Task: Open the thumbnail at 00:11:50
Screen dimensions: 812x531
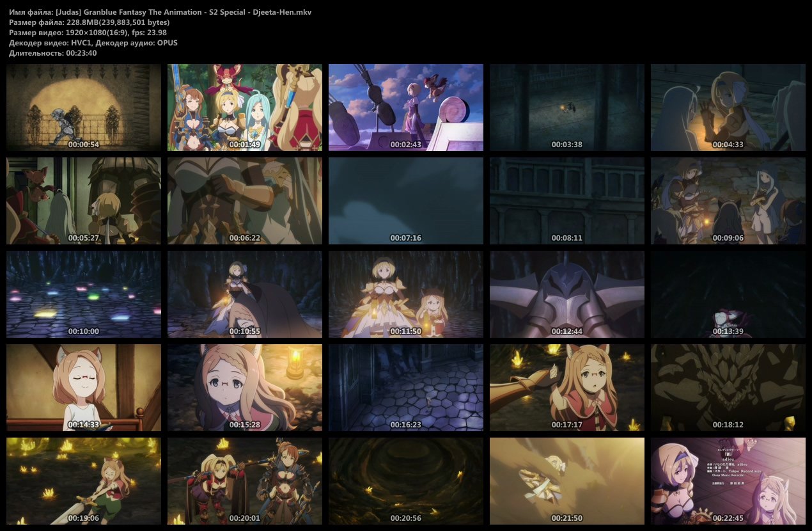Action: [x=406, y=294]
